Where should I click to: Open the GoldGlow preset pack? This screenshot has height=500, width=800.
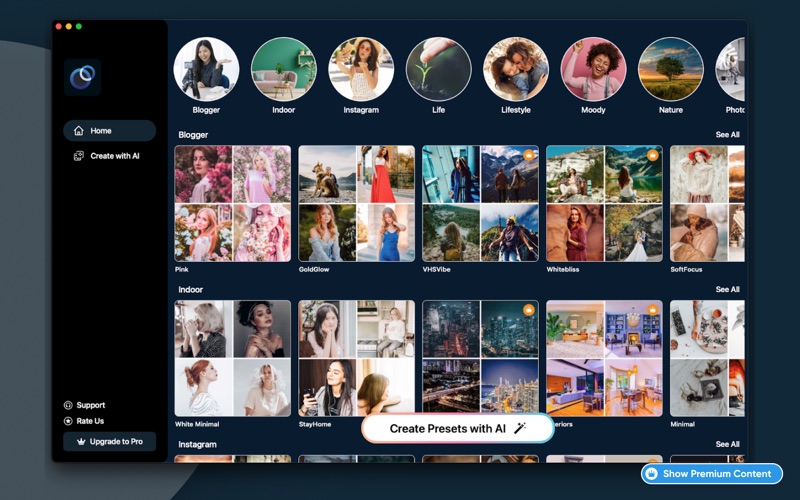(357, 204)
